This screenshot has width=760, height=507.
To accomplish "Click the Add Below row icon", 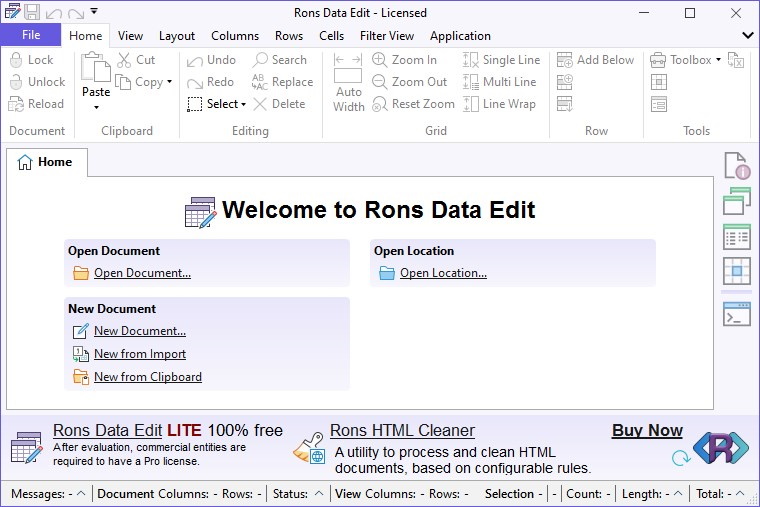I will (x=565, y=60).
